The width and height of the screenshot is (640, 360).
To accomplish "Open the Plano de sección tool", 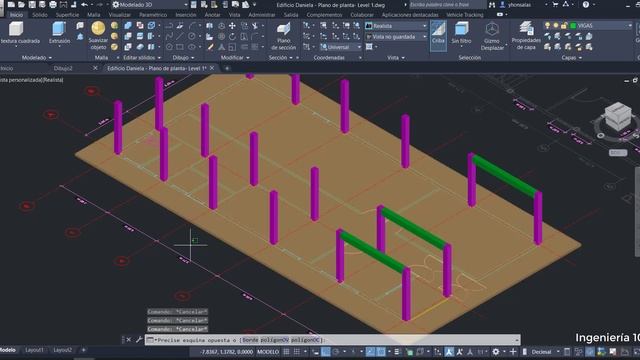I will 283,36.
